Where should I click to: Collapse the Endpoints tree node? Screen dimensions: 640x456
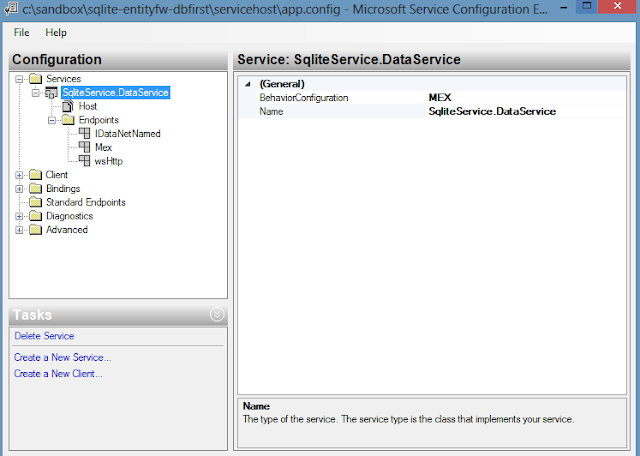(52, 120)
